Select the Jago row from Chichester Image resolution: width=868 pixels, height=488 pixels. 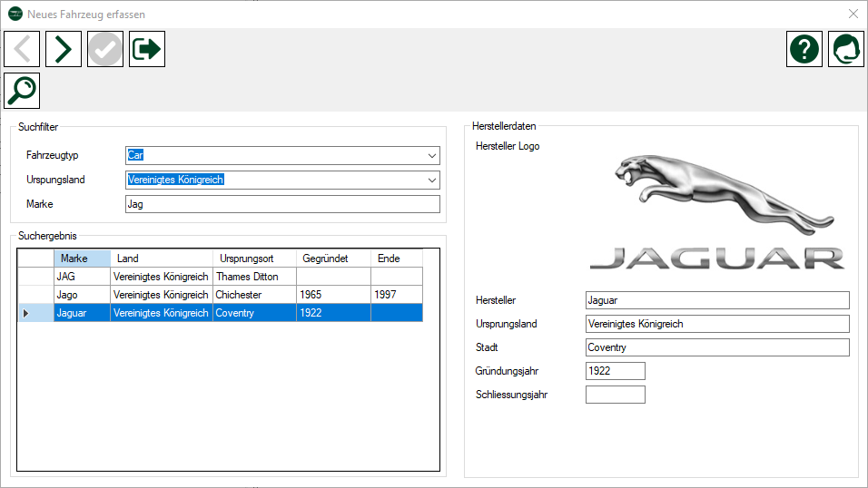tap(82, 295)
